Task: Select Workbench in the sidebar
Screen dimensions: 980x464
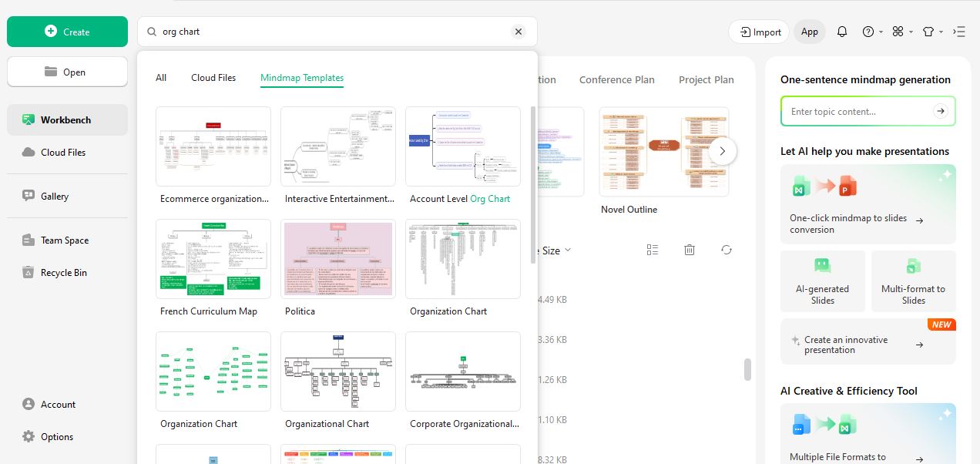Action: pyautogui.click(x=67, y=119)
